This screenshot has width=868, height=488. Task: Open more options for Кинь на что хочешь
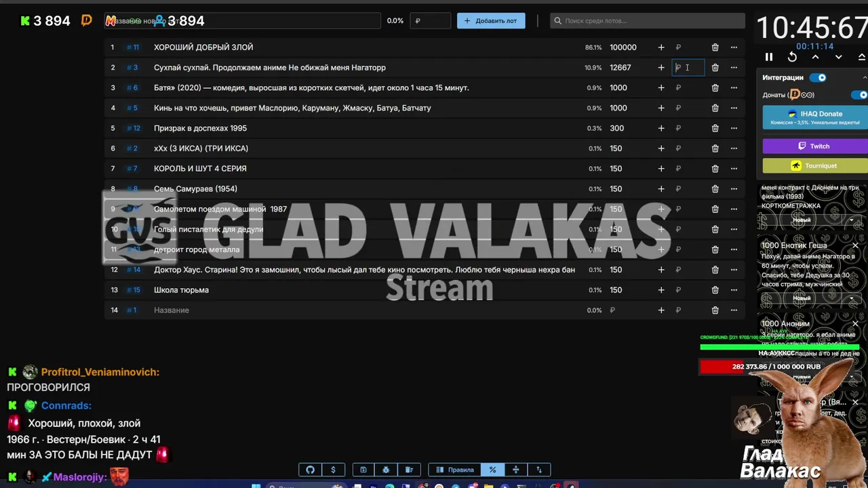(734, 108)
